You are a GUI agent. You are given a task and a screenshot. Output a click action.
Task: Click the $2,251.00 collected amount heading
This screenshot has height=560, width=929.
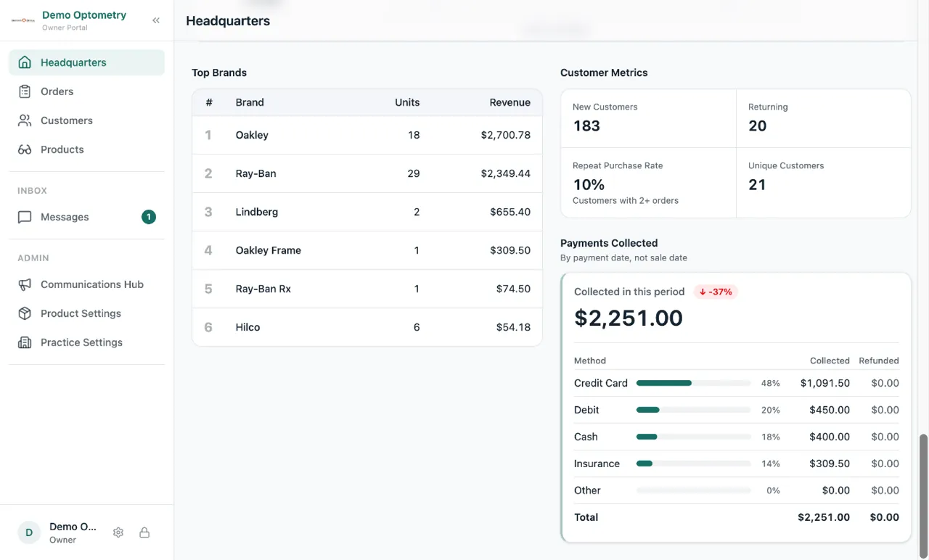click(629, 318)
